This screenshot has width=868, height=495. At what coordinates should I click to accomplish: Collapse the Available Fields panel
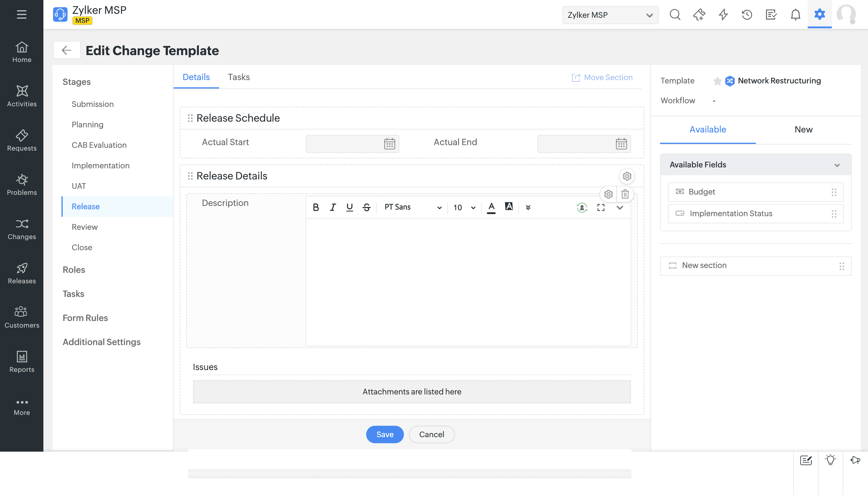837,165
